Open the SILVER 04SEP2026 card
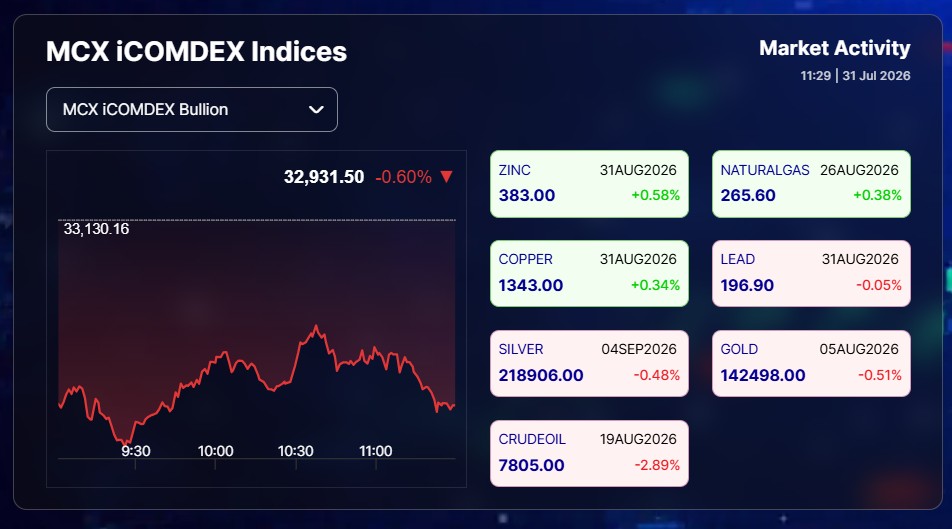The height and width of the screenshot is (529, 952). coord(589,364)
